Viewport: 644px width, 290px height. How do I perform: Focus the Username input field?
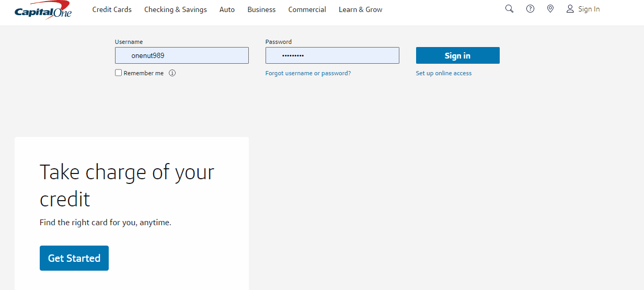point(182,55)
